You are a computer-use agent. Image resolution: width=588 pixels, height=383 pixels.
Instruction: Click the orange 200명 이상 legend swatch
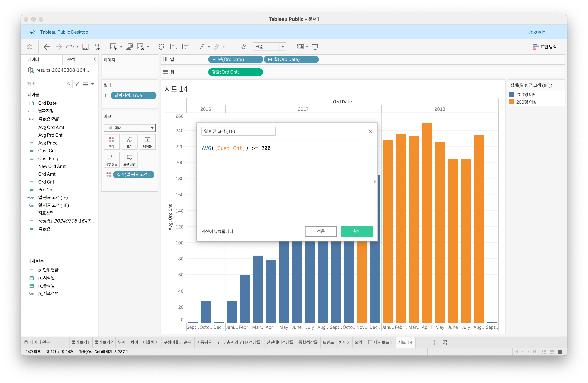coord(512,102)
